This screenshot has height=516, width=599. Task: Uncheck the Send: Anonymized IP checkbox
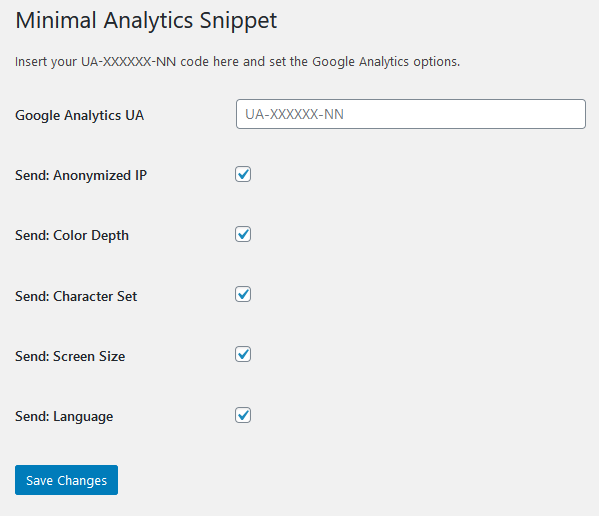click(243, 174)
